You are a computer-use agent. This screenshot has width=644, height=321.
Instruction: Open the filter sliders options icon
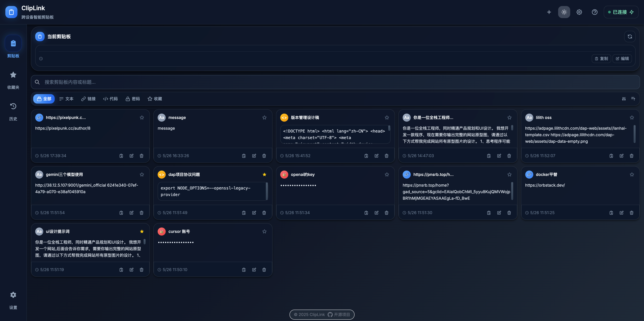coord(624,99)
